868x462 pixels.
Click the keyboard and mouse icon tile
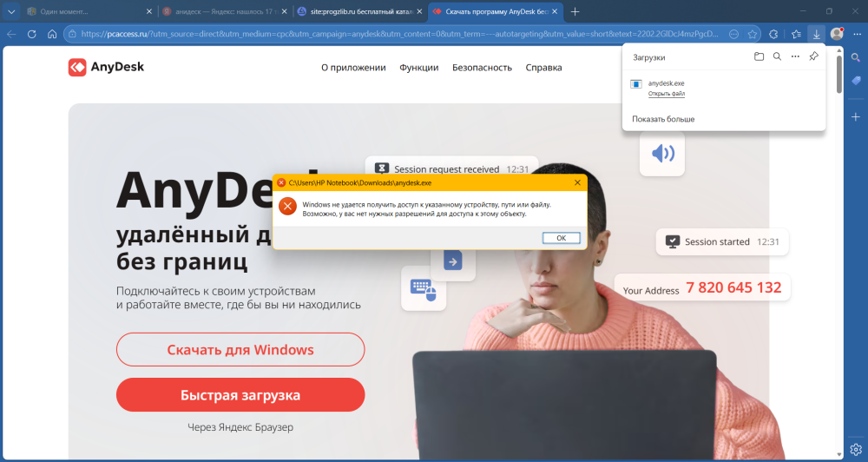coord(424,289)
